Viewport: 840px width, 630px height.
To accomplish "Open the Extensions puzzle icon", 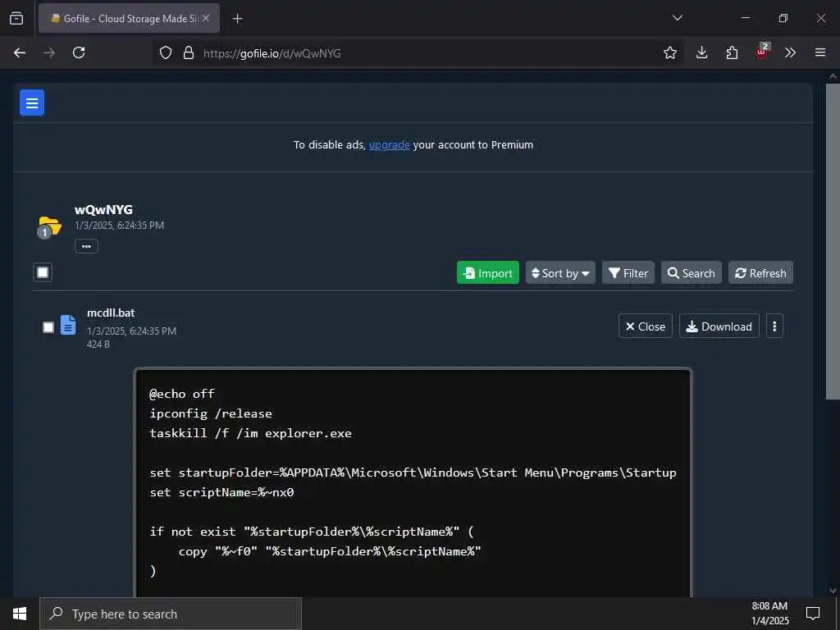I will pos(732,52).
